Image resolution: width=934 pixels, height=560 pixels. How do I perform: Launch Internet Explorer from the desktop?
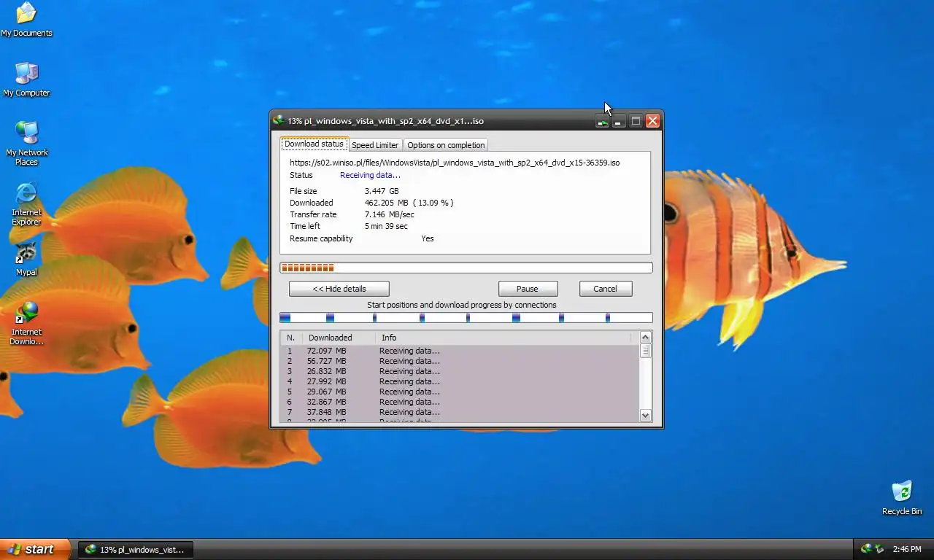click(x=26, y=203)
